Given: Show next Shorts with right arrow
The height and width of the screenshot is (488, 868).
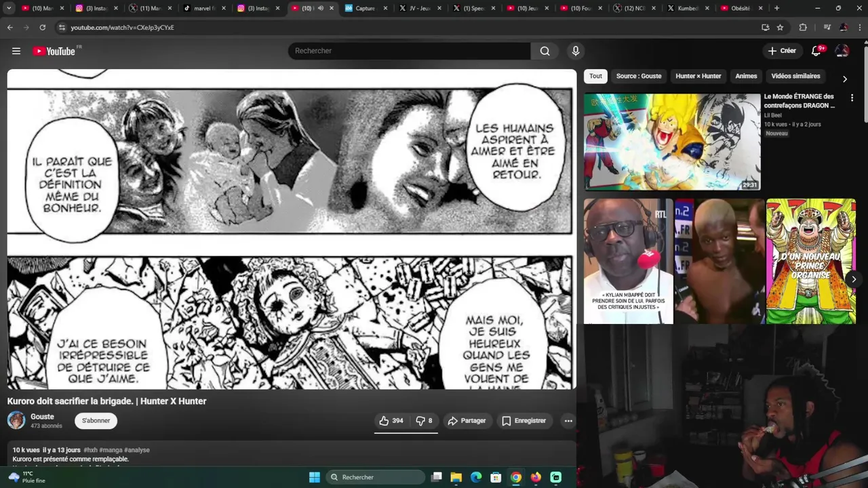Looking at the screenshot, I should pos(854,279).
